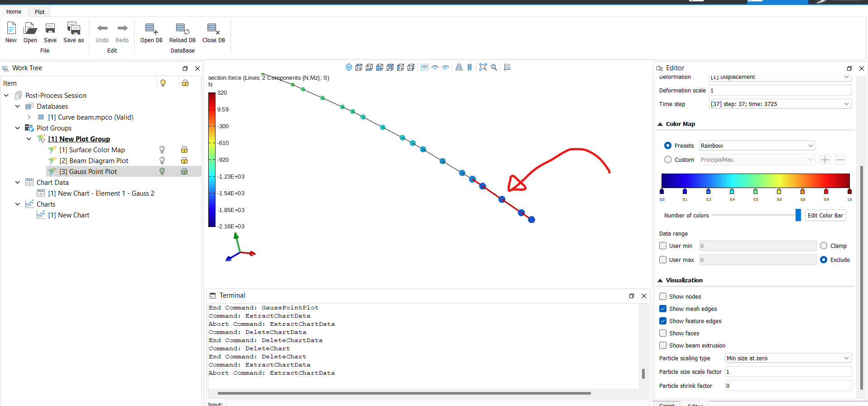Uncheck Show mesh edges

click(x=663, y=309)
